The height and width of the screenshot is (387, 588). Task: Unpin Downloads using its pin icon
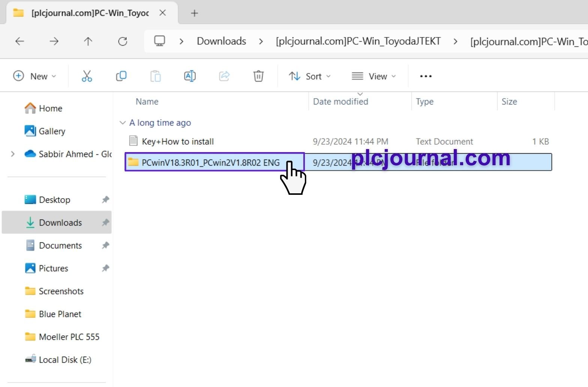coord(105,223)
